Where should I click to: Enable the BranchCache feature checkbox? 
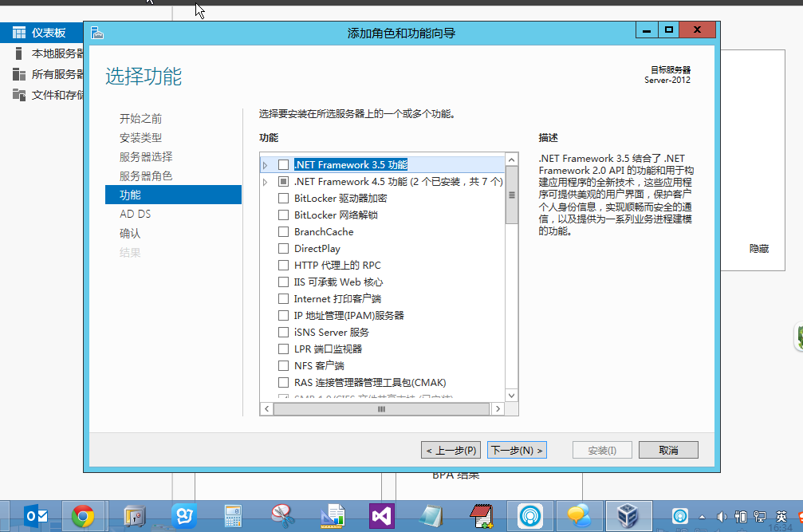(x=283, y=232)
